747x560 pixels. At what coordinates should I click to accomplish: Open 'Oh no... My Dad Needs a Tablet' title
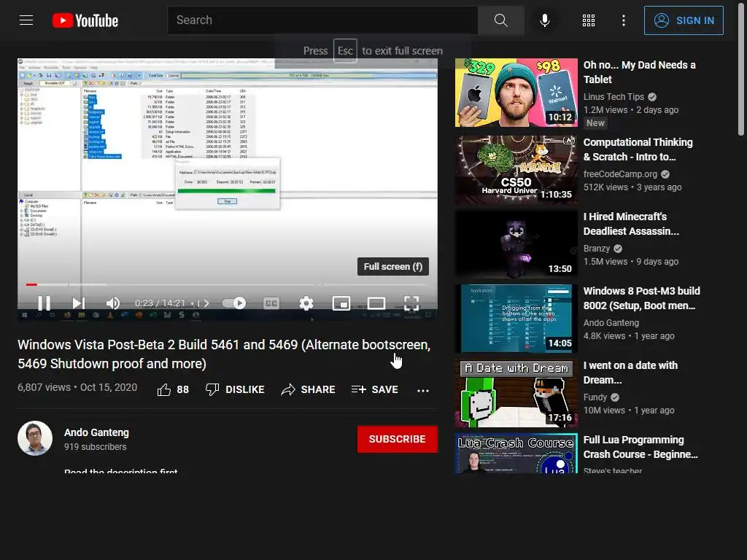click(x=639, y=72)
